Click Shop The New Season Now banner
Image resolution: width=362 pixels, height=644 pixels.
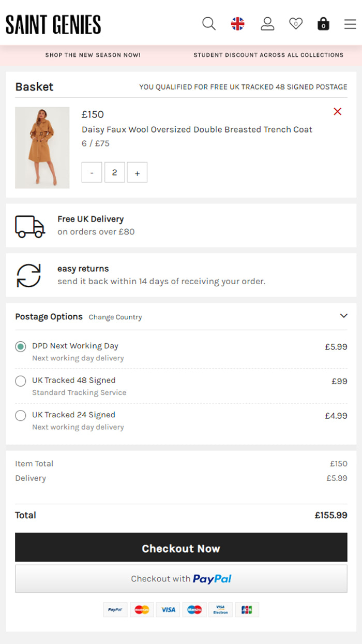[93, 55]
